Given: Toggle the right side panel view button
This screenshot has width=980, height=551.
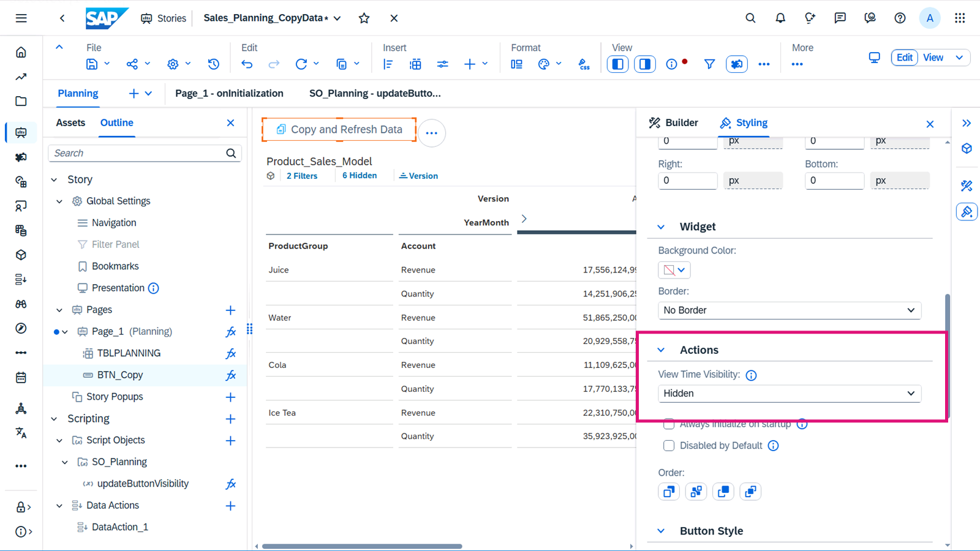Looking at the screenshot, I should (x=645, y=64).
